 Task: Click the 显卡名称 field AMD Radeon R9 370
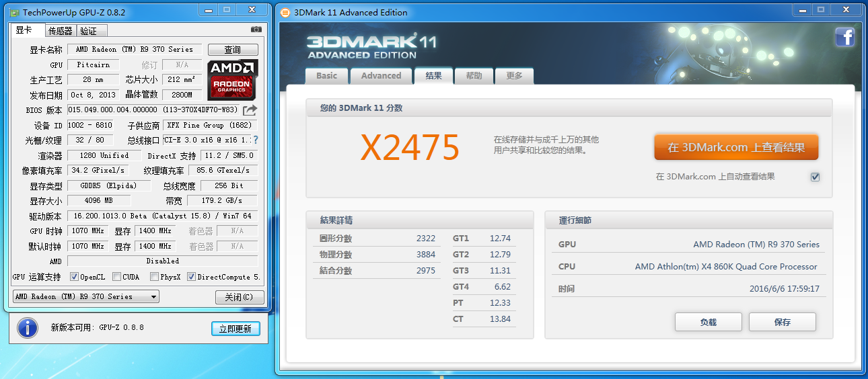pos(134,50)
